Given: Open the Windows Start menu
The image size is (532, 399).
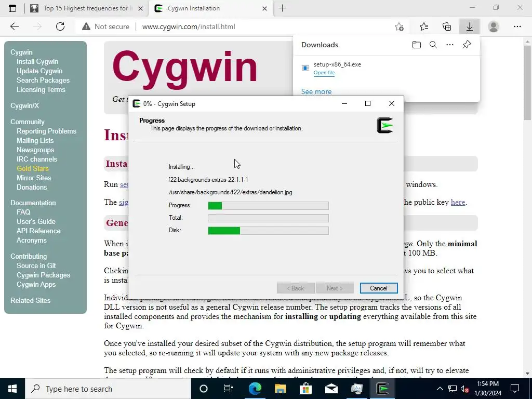Looking at the screenshot, I should click(x=12, y=389).
